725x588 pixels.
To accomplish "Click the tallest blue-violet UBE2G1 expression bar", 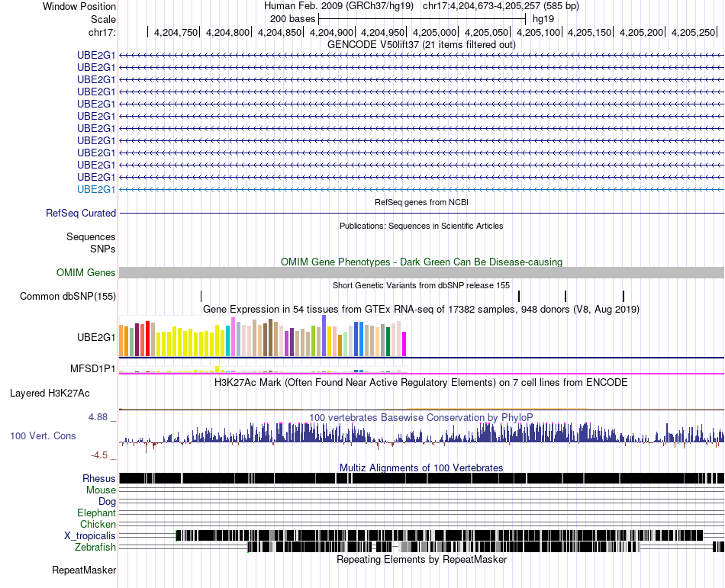I will click(324, 336).
